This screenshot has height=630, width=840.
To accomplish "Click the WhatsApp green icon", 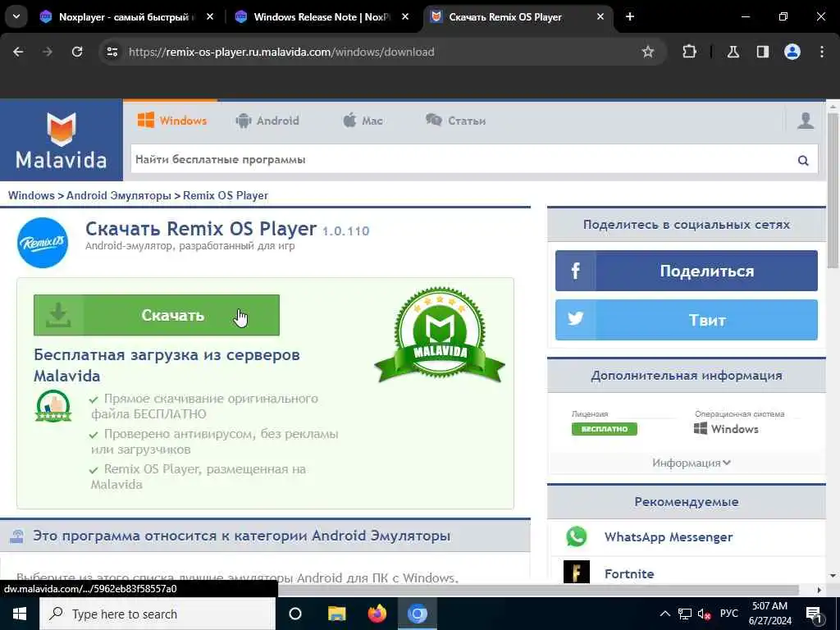I will coord(577,536).
